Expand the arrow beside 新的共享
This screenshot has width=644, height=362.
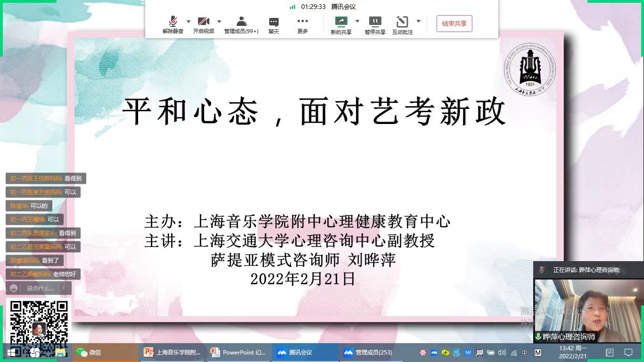(x=357, y=22)
